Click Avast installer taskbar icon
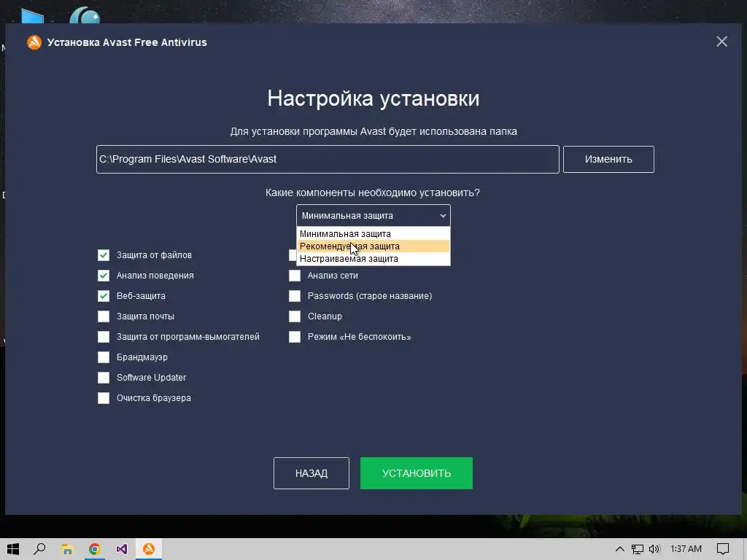The height and width of the screenshot is (560, 747). point(149,549)
